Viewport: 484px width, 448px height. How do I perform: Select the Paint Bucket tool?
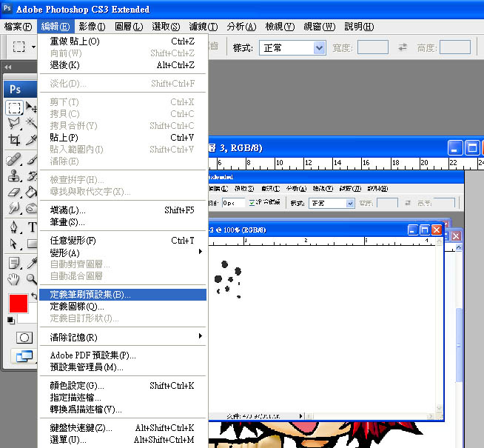tap(31, 193)
